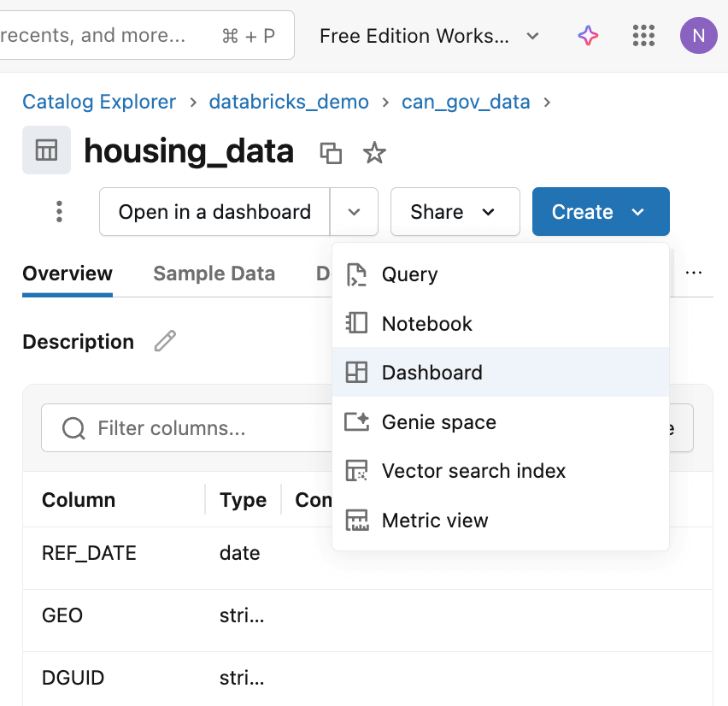
Task: Create a Genie space
Action: pos(438,422)
